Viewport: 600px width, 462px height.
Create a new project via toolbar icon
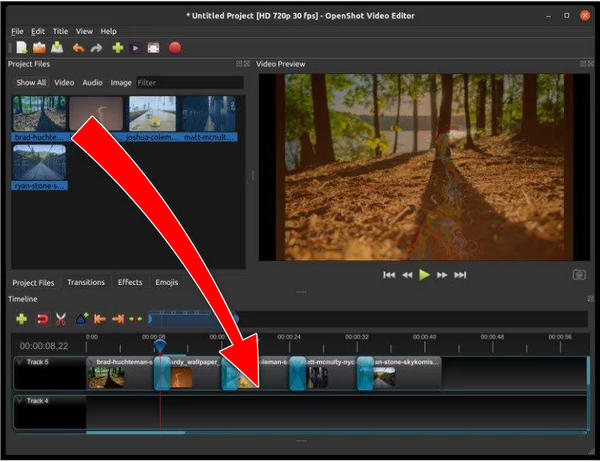[x=22, y=48]
